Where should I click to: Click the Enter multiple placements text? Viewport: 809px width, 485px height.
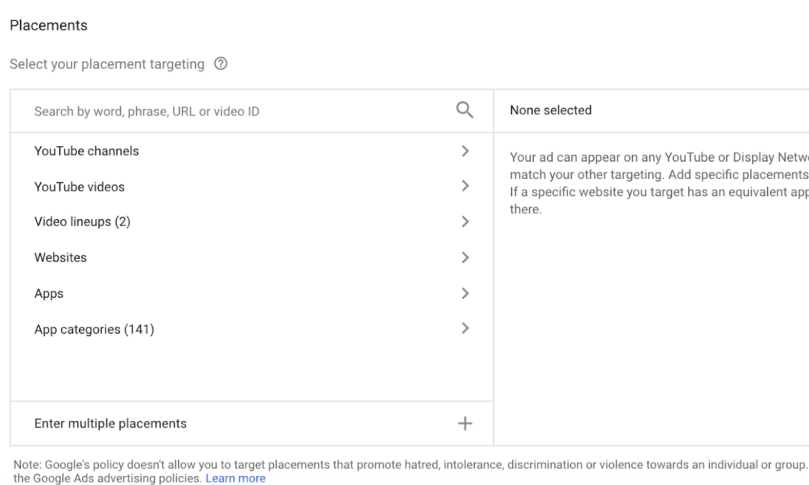point(110,424)
